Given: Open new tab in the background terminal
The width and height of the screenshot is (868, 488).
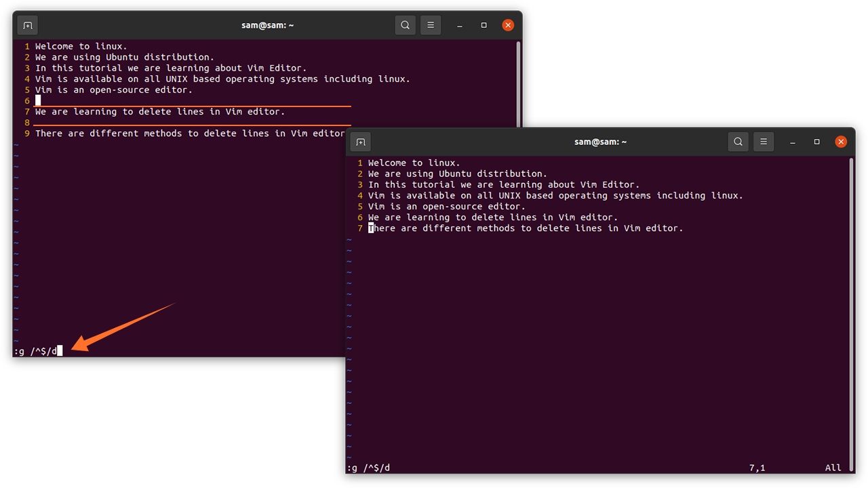Looking at the screenshot, I should pyautogui.click(x=28, y=26).
